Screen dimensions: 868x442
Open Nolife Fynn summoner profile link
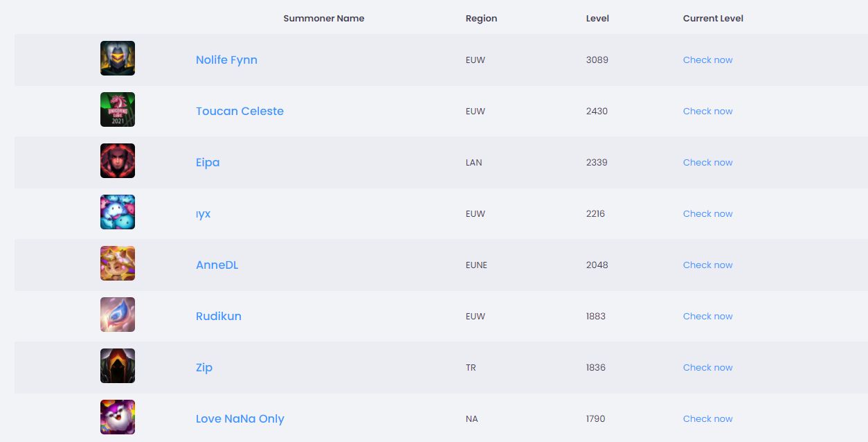(x=226, y=60)
